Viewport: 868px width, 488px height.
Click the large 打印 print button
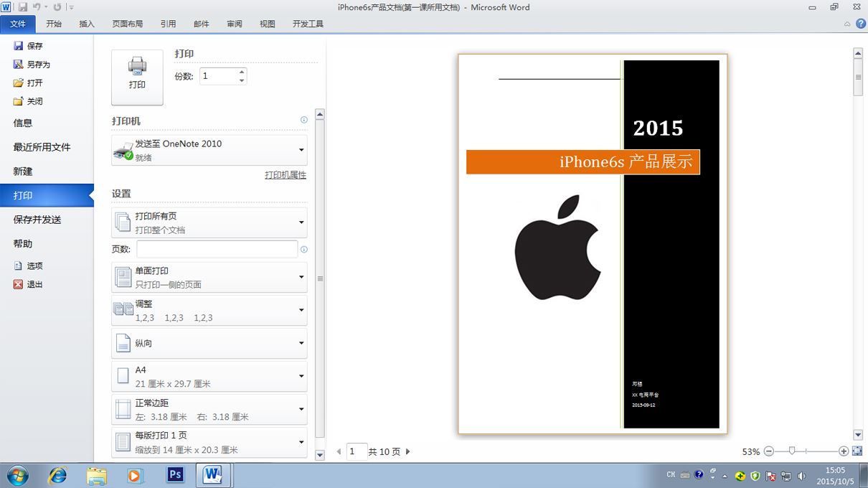(x=137, y=78)
